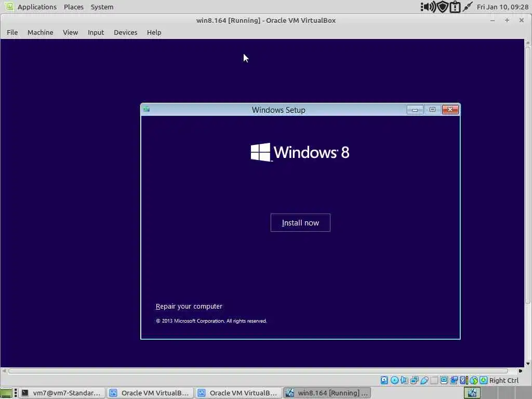Click the greyed shared folders status icon
This screenshot has height=399, width=532.
tap(434, 380)
